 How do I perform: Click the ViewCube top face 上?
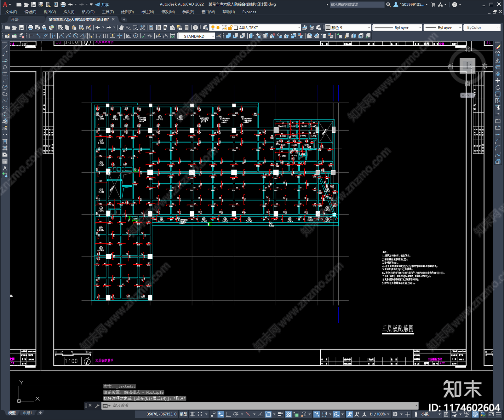pos(467,66)
